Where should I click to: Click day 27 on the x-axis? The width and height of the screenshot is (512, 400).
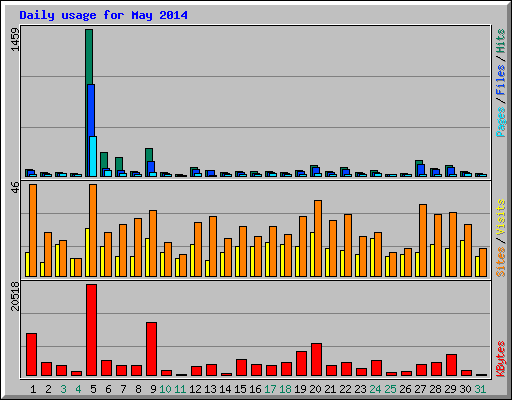(420, 389)
